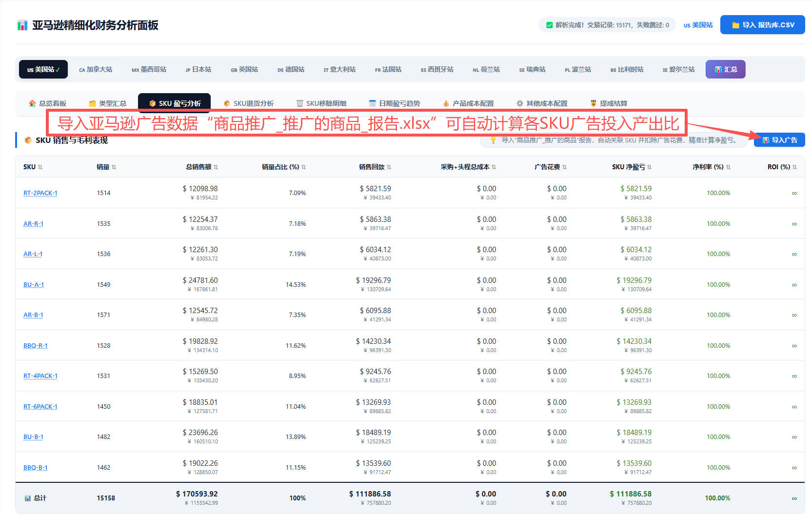
Task: Click the RT-4PACK-1 SKU link
Action: [40, 376]
